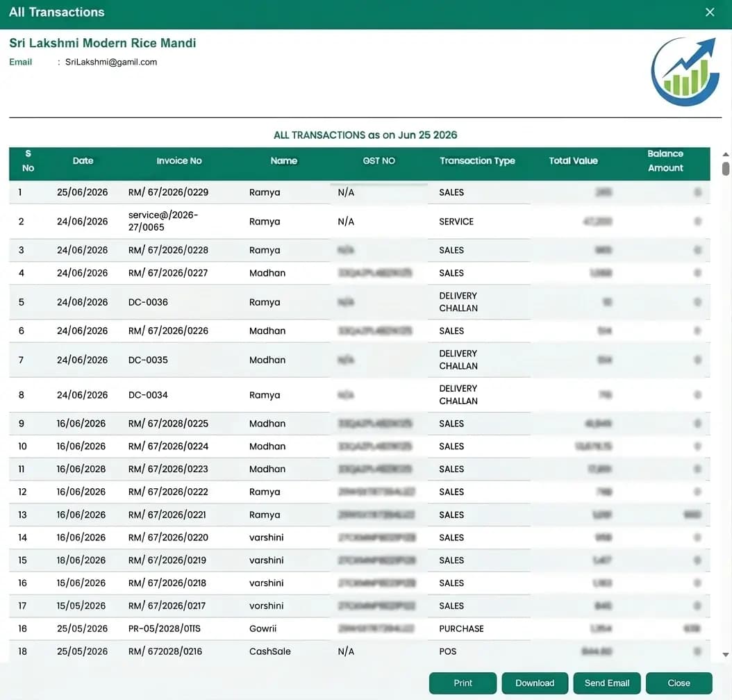The image size is (732, 700).
Task: Click invoice service@/2026-27/0065
Action: click(x=163, y=222)
